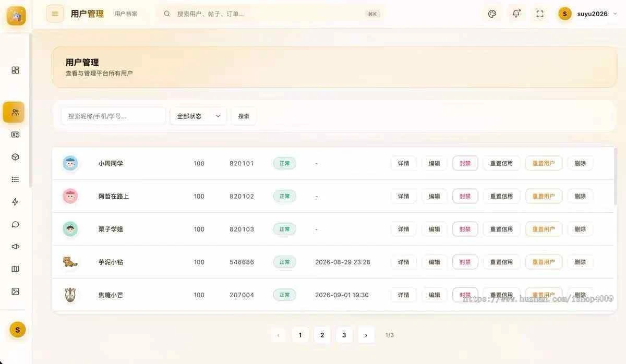
Task: Click the ID card icon in sidebar
Action: [15, 135]
